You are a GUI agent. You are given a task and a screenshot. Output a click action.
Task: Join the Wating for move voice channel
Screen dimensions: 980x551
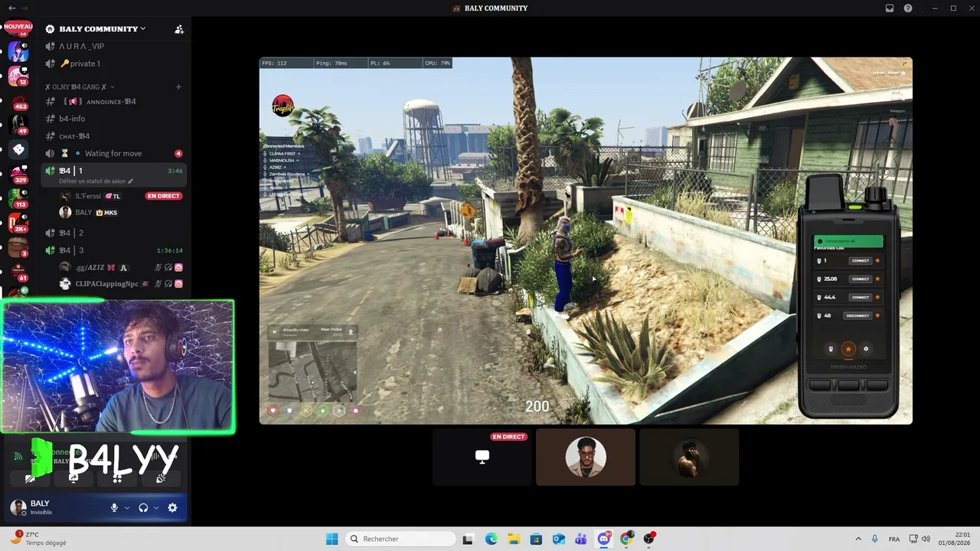(113, 153)
